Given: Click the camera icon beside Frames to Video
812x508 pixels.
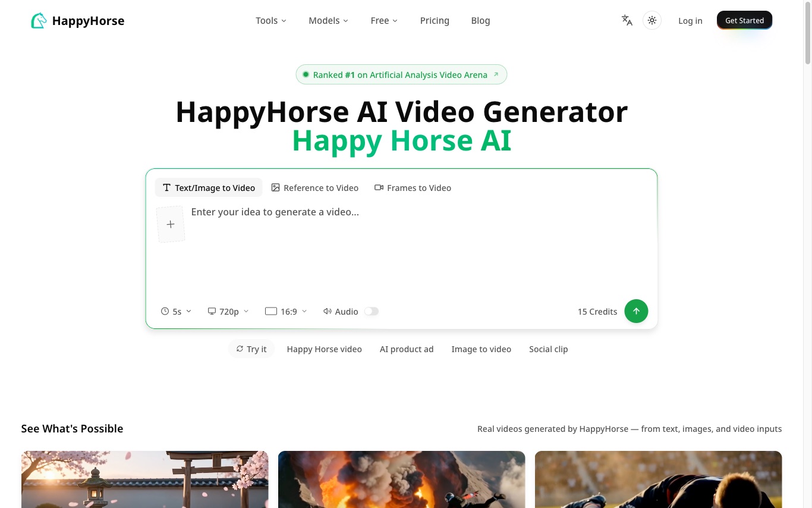Looking at the screenshot, I should 379,187.
